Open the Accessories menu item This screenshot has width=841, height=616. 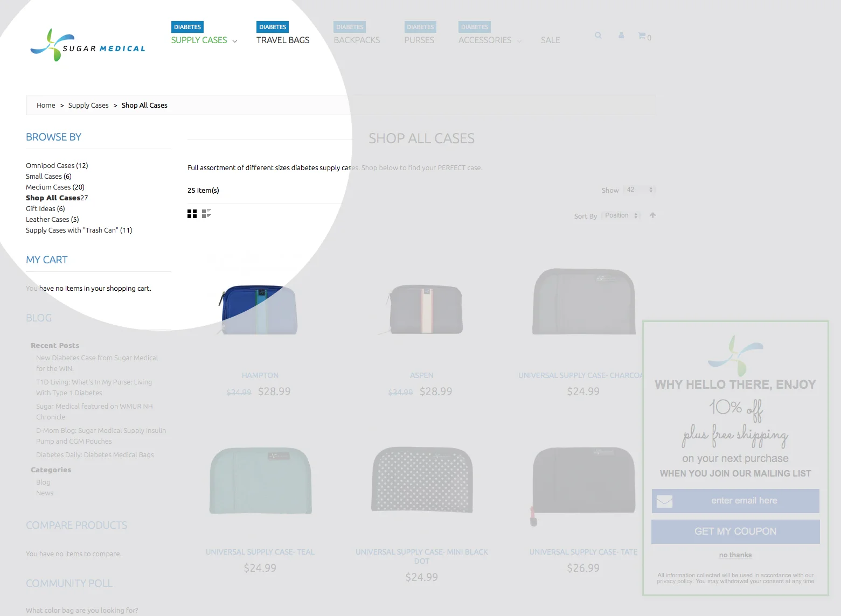click(x=485, y=40)
